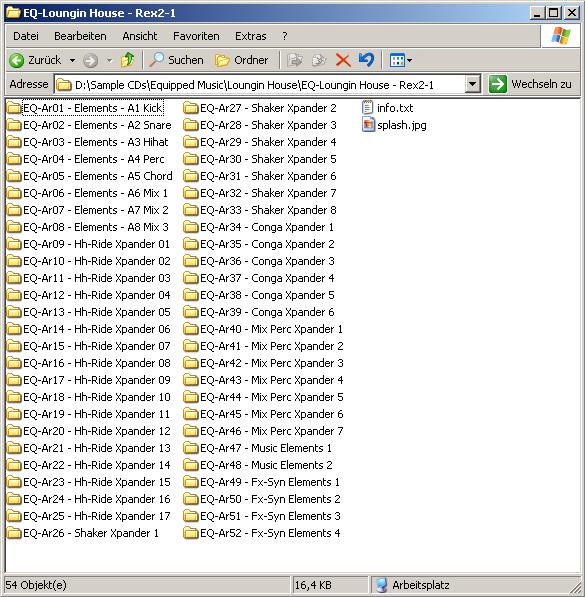Image resolution: width=585 pixels, height=597 pixels.
Task: Select folder EQ-Ar34 - Conga Xpander 1
Action: tap(259, 227)
